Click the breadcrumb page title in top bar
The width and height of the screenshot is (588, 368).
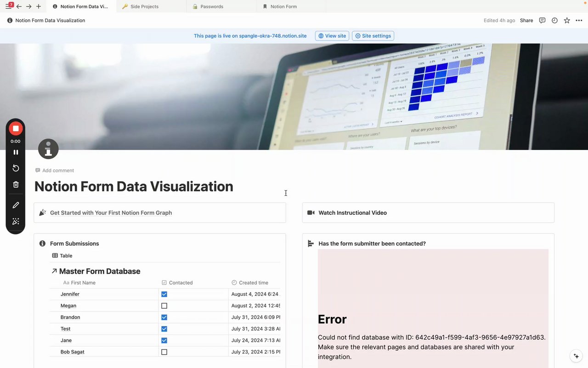click(x=50, y=20)
